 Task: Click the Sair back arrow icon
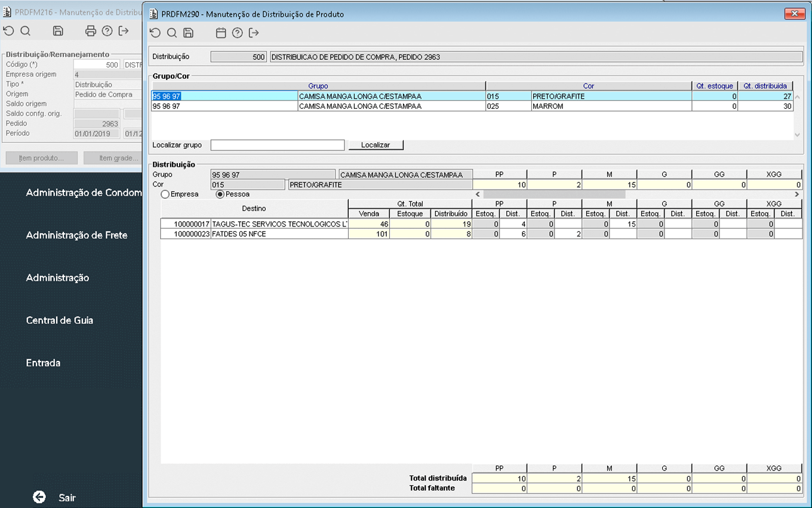[x=39, y=497]
